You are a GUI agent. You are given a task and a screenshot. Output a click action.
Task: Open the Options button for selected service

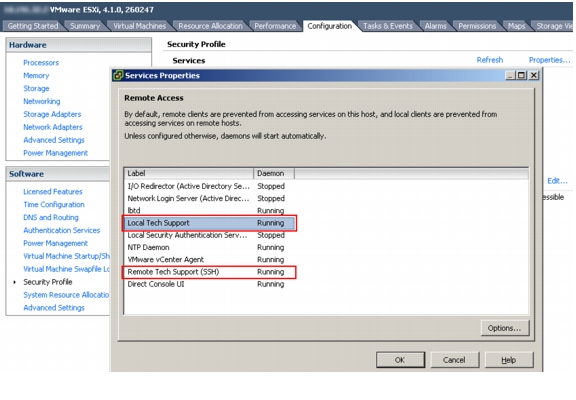(505, 328)
